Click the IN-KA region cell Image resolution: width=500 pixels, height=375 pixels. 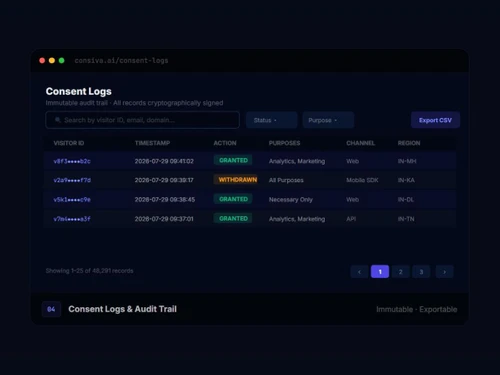(406, 180)
